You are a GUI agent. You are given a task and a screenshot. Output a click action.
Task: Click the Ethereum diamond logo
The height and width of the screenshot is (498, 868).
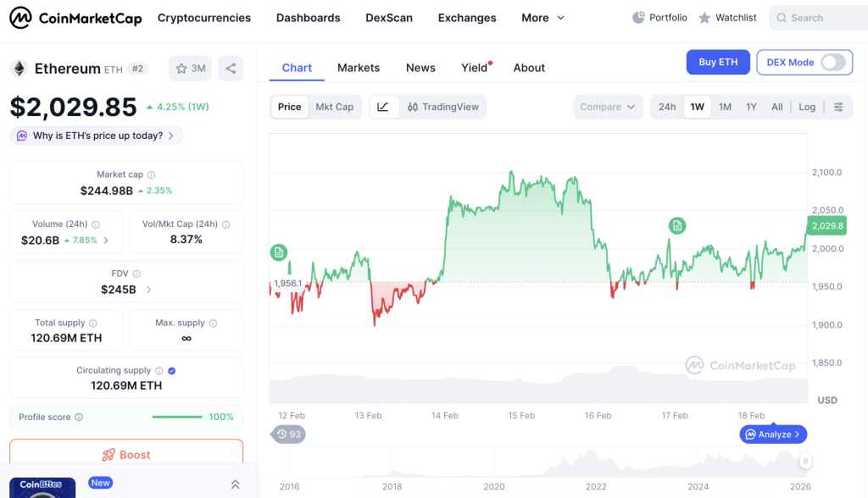point(19,69)
